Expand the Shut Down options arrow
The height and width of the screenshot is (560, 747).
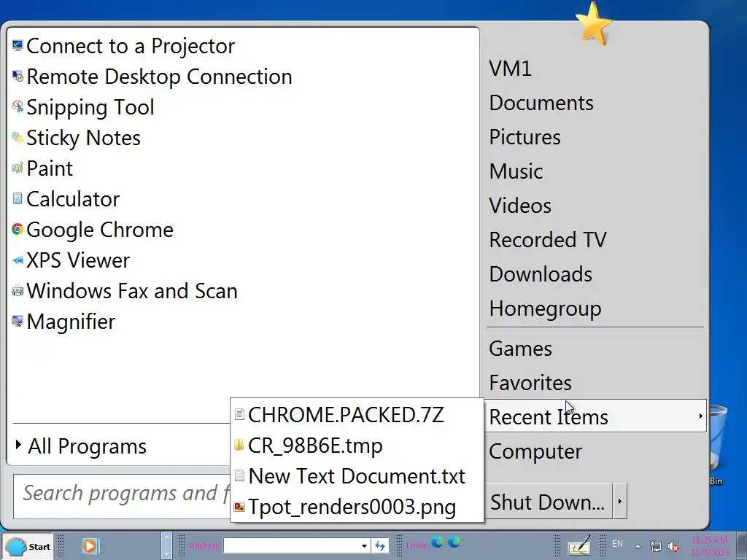(x=620, y=502)
